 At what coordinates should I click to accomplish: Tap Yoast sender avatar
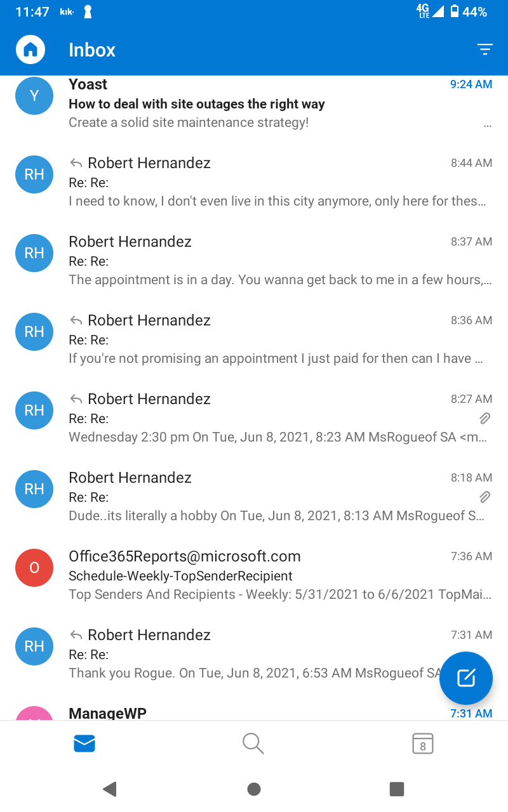click(x=34, y=96)
